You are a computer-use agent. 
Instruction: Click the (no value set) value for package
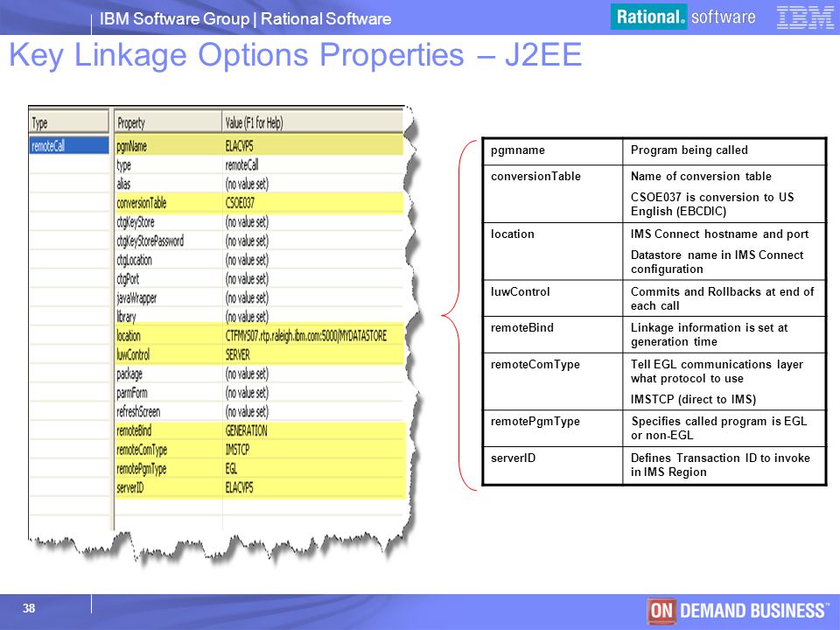(247, 374)
